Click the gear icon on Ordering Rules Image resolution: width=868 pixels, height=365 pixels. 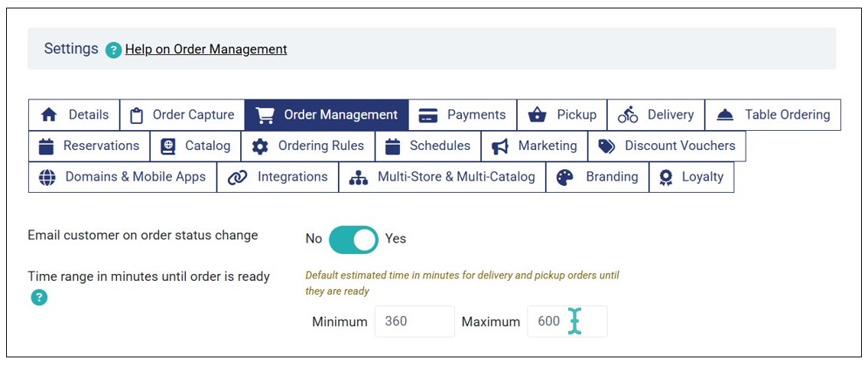[x=259, y=146]
